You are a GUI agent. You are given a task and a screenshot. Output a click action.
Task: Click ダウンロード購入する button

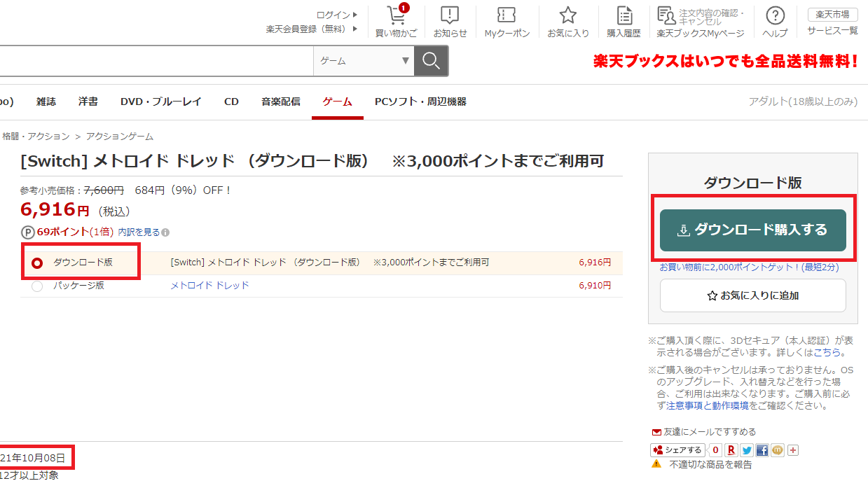click(753, 230)
